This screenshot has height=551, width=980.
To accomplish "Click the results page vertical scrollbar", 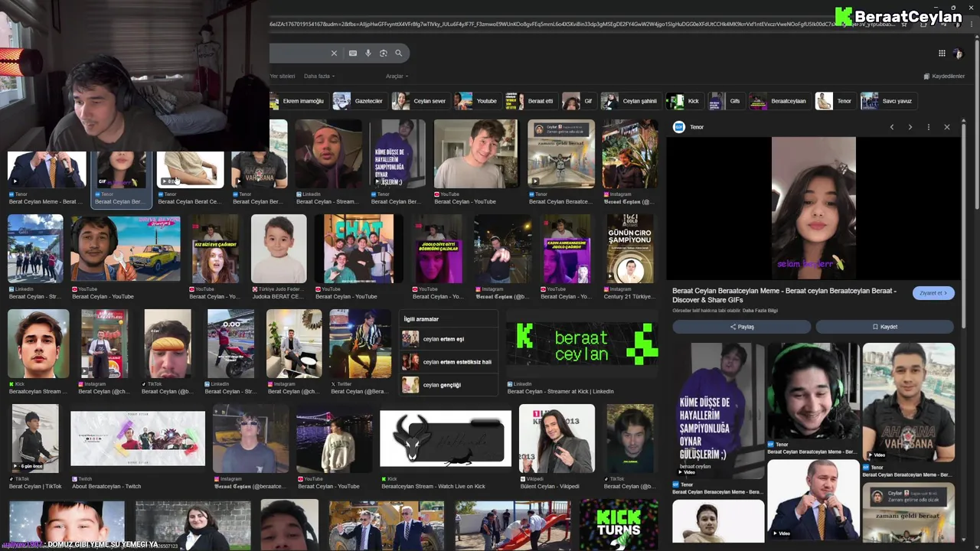I will tap(977, 165).
